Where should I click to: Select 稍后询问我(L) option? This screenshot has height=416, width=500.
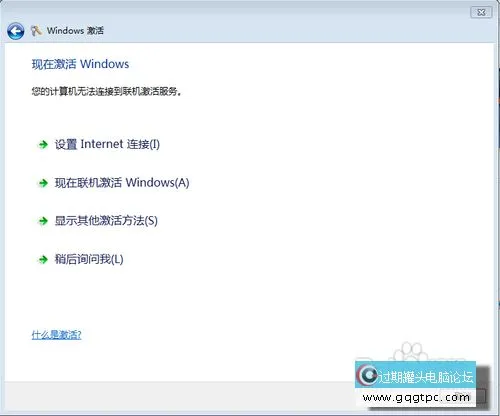[x=89, y=259]
